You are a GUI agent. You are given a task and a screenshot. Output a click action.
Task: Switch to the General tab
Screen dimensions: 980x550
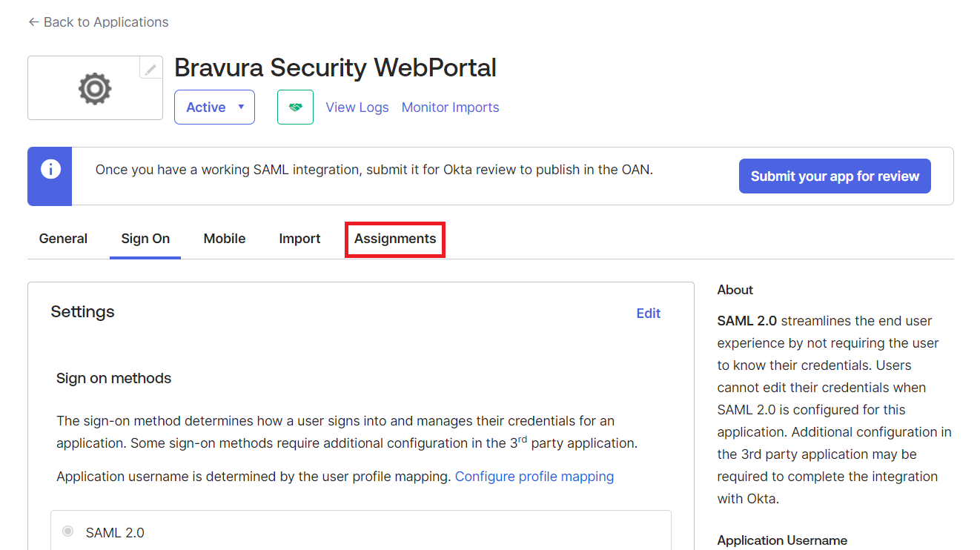pyautogui.click(x=63, y=239)
